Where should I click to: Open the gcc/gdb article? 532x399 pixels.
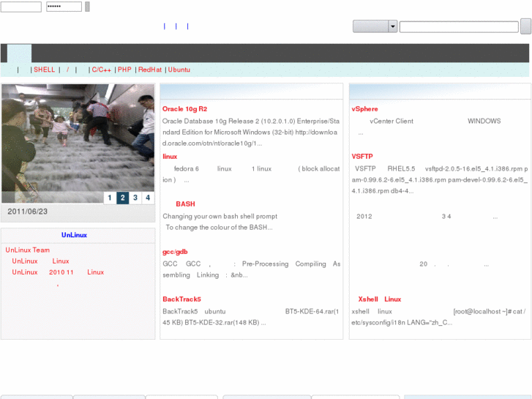[175, 252]
